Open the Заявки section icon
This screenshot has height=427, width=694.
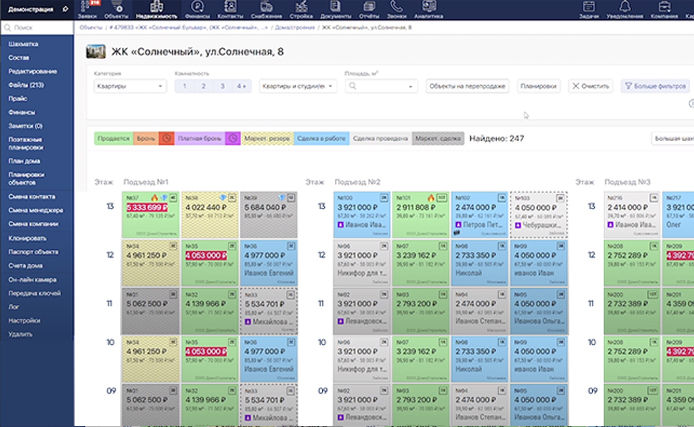(87, 6)
